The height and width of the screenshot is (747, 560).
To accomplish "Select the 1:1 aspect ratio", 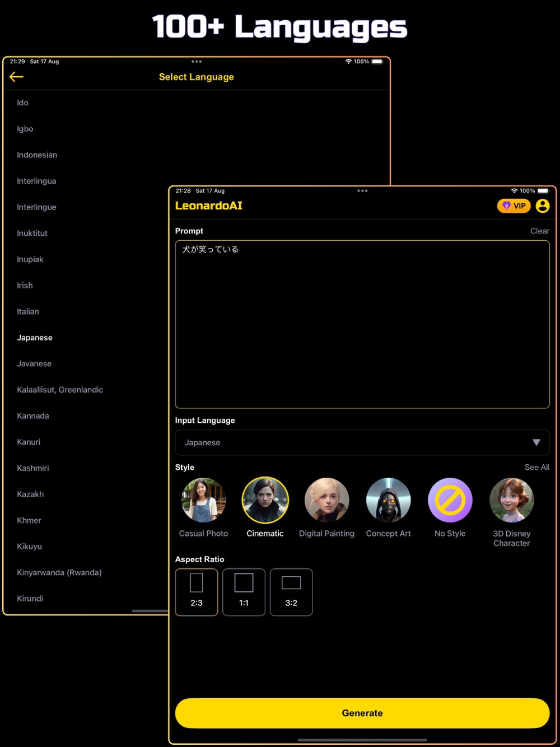I will (244, 592).
